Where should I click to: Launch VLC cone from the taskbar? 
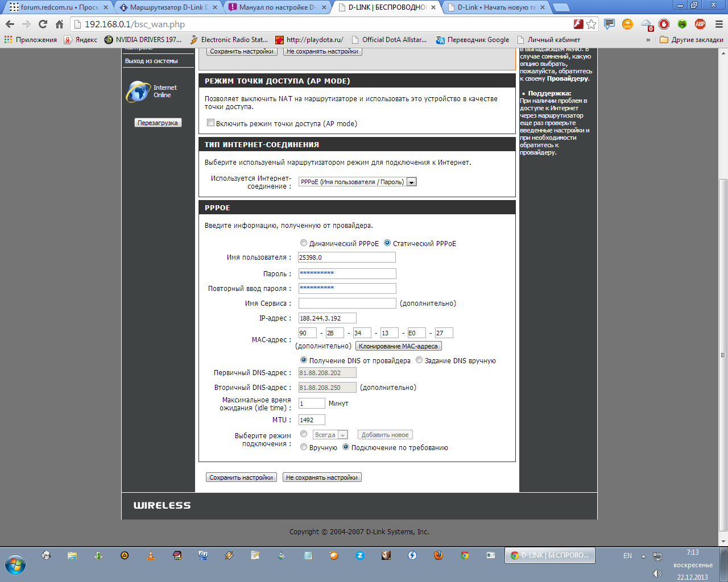(x=151, y=555)
